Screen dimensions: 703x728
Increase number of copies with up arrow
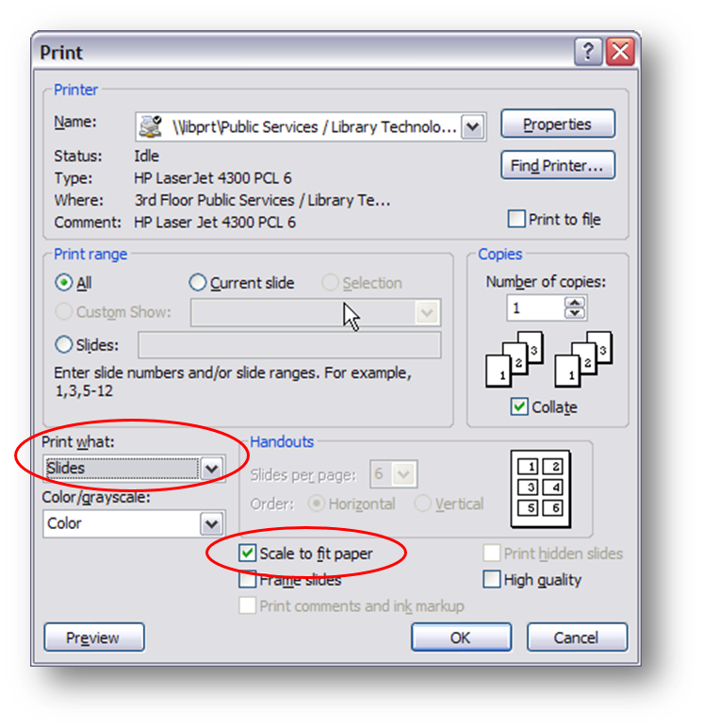click(x=575, y=303)
